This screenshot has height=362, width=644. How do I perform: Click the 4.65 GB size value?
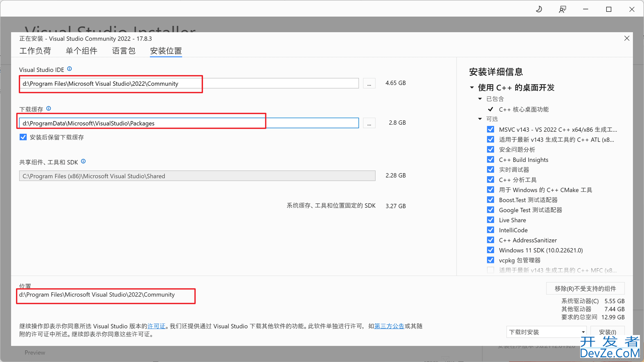click(x=396, y=83)
